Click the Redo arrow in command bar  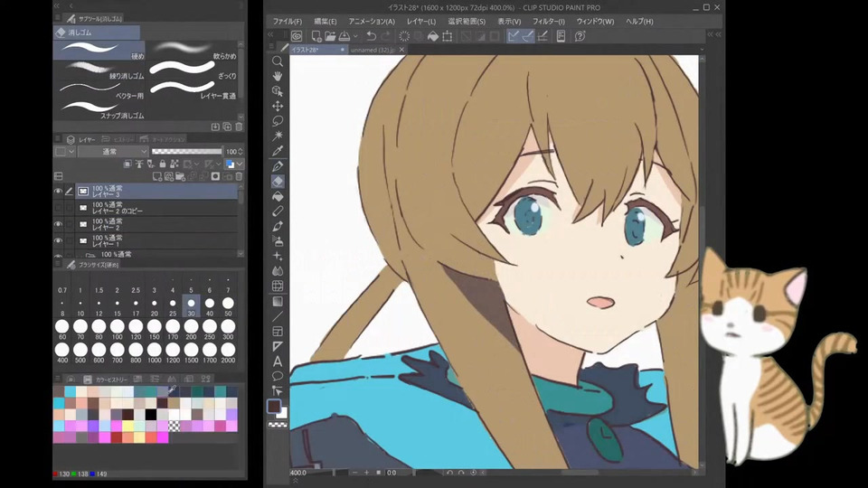tap(385, 36)
